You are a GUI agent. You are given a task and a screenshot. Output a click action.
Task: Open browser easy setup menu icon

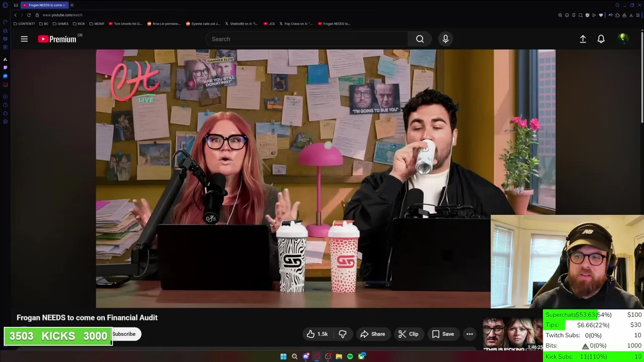coord(638,15)
